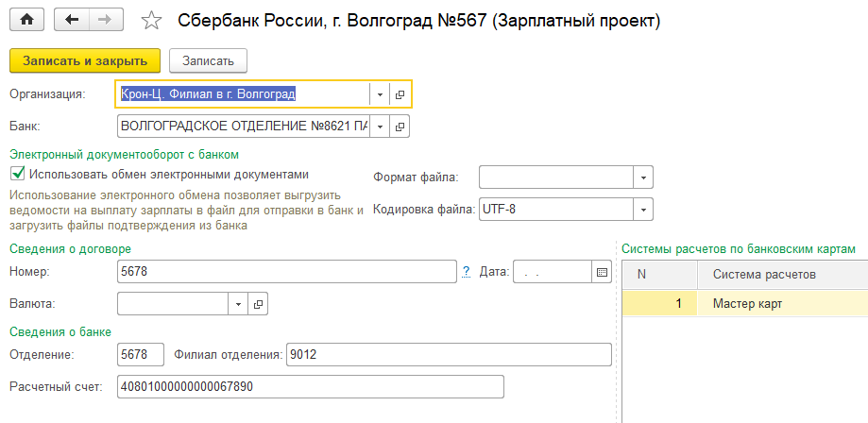
Task: Select row number 1 cell
Action: pyautogui.click(x=659, y=303)
